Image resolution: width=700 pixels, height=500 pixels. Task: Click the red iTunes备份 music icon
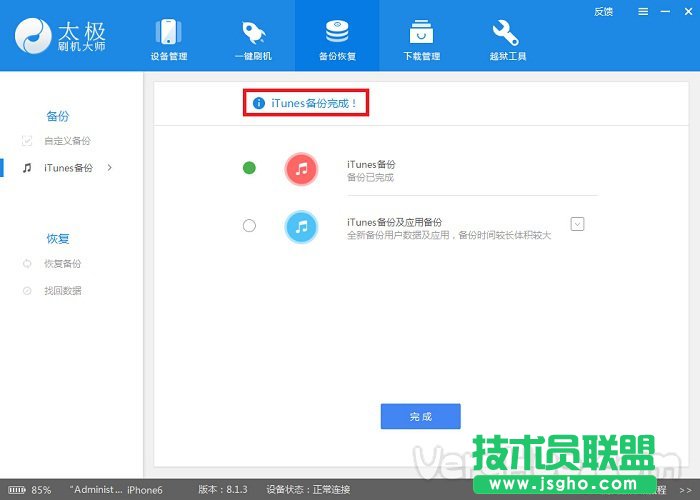[x=301, y=169]
